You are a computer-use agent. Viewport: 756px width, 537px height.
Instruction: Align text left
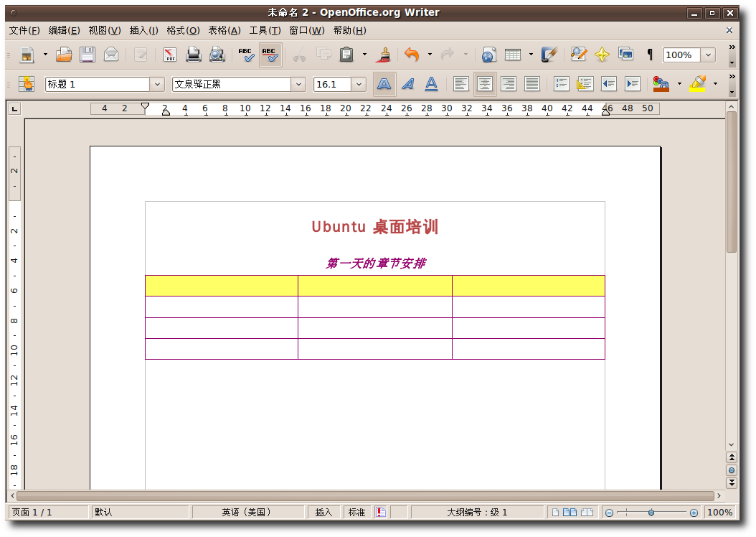[461, 85]
